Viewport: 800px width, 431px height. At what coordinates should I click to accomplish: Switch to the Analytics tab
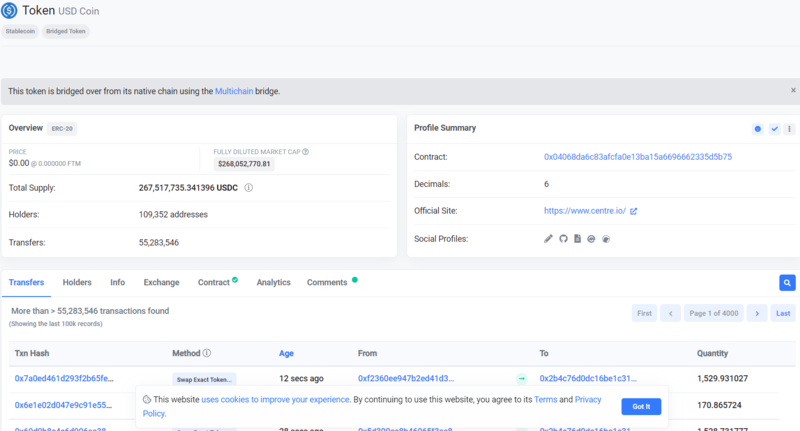click(273, 283)
